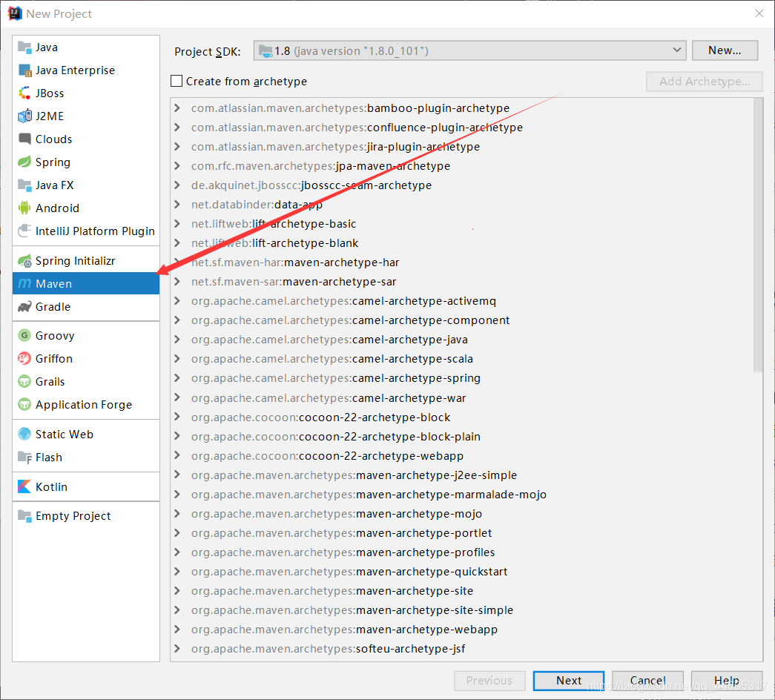Screen dimensions: 775x700
Task: Select camel-archetype-war row text
Action: pyautogui.click(x=329, y=398)
